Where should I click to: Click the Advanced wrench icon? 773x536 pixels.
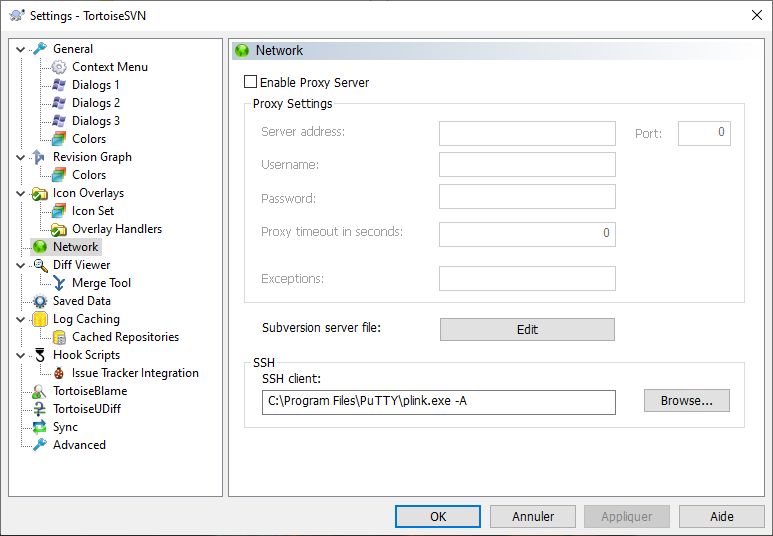point(40,445)
